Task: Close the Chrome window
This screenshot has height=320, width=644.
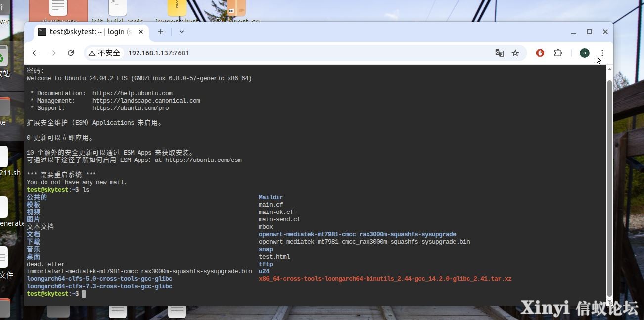Action: pyautogui.click(x=605, y=32)
